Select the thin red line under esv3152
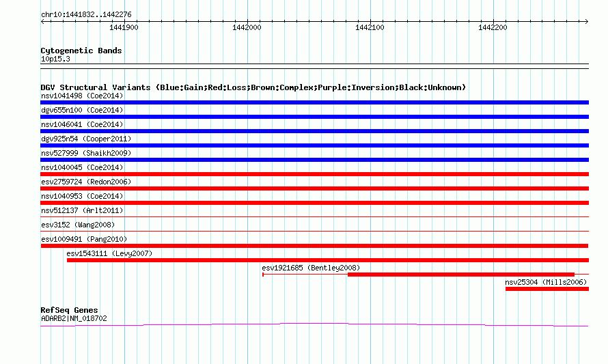608x364 pixels. pos(314,232)
